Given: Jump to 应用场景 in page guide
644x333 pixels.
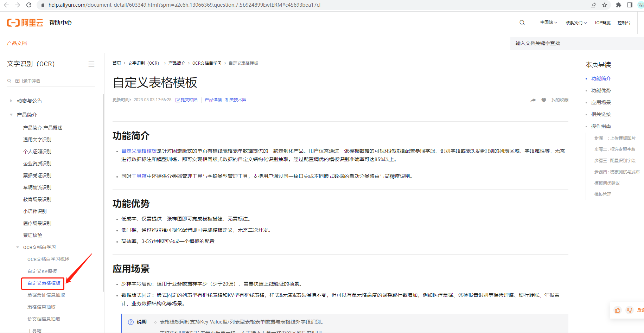Looking at the screenshot, I should [601, 102].
